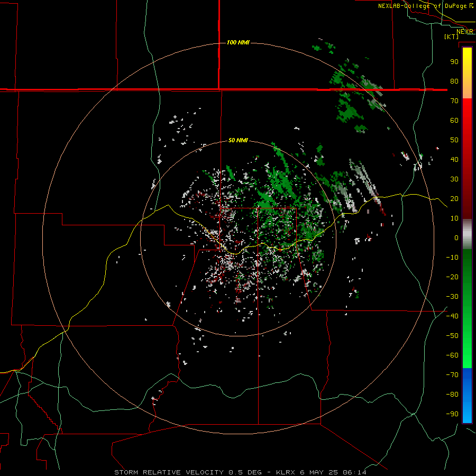This screenshot has width=476, height=476.
Task: Select the 80 value on the velocity scale
Action: pos(454,81)
